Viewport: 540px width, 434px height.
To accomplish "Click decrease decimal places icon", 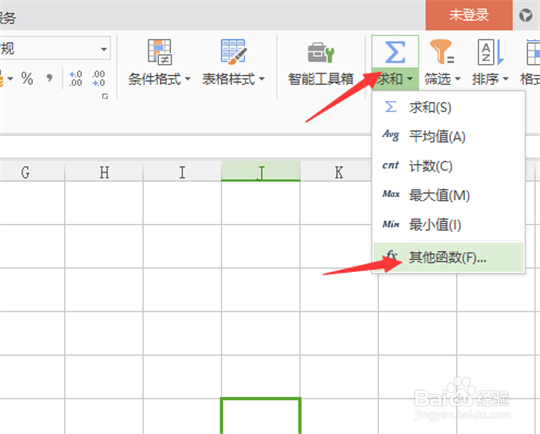I will tap(98, 79).
